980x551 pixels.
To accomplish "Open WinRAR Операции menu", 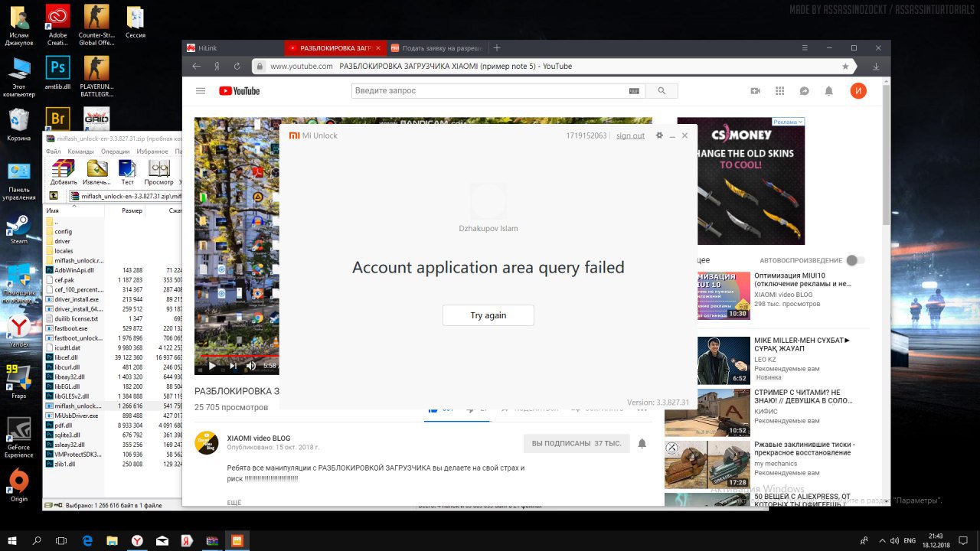I will 115,152.
